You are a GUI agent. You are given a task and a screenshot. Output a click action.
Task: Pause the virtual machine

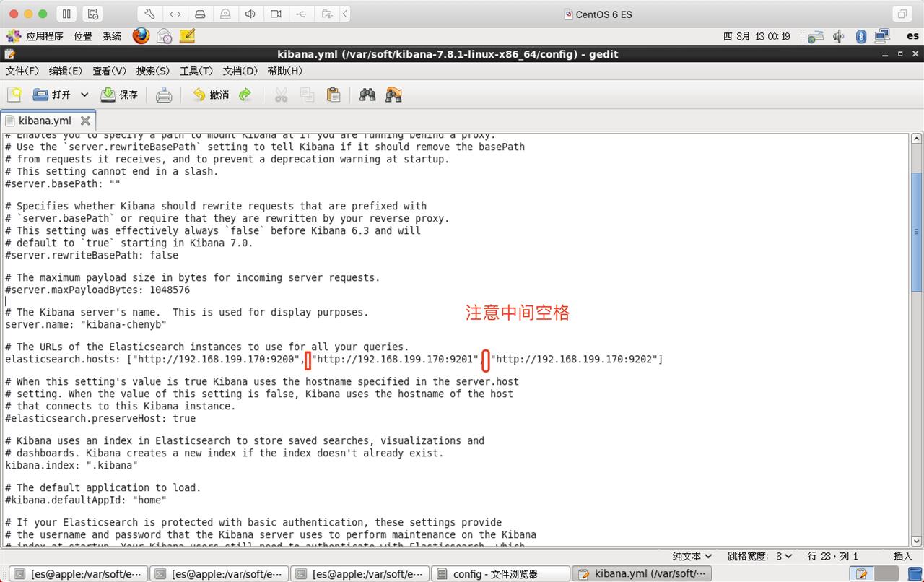(x=66, y=14)
